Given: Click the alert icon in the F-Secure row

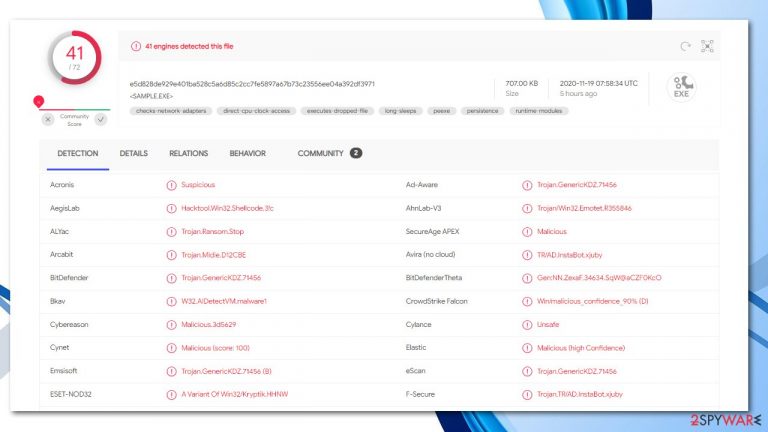Looking at the screenshot, I should (527, 395).
